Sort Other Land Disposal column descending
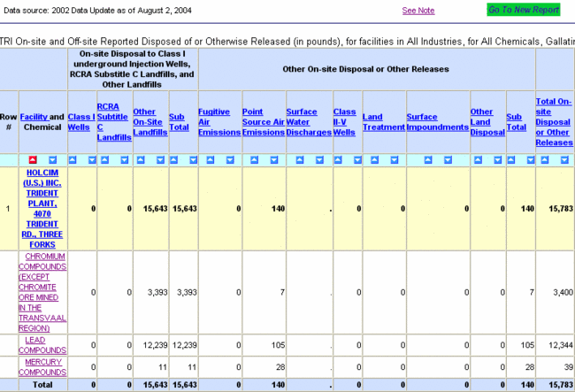The image size is (575, 392). click(x=498, y=160)
